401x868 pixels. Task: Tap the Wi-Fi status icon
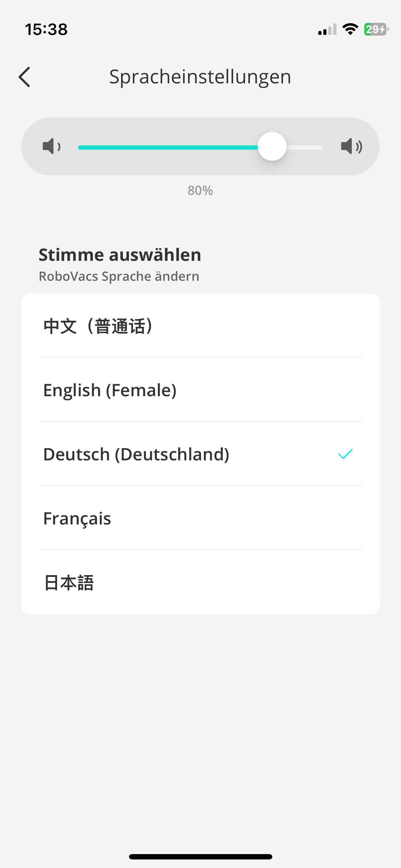[350, 29]
